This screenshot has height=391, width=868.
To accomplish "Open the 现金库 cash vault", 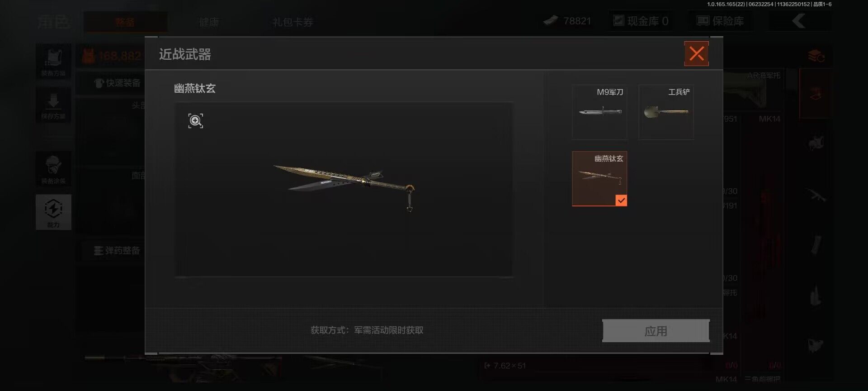I will (x=641, y=21).
